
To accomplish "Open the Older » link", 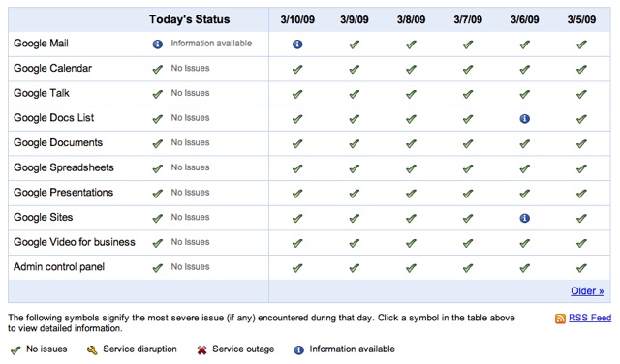I will [x=587, y=291].
